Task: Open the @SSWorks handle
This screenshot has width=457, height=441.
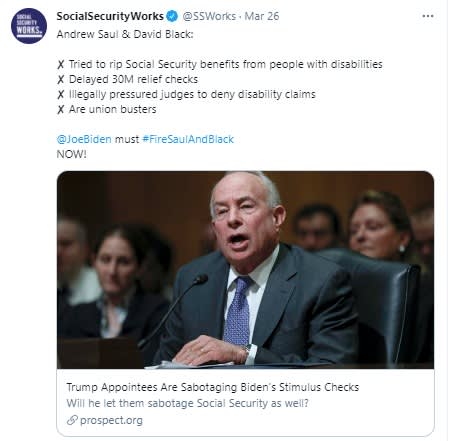Action: [x=209, y=16]
